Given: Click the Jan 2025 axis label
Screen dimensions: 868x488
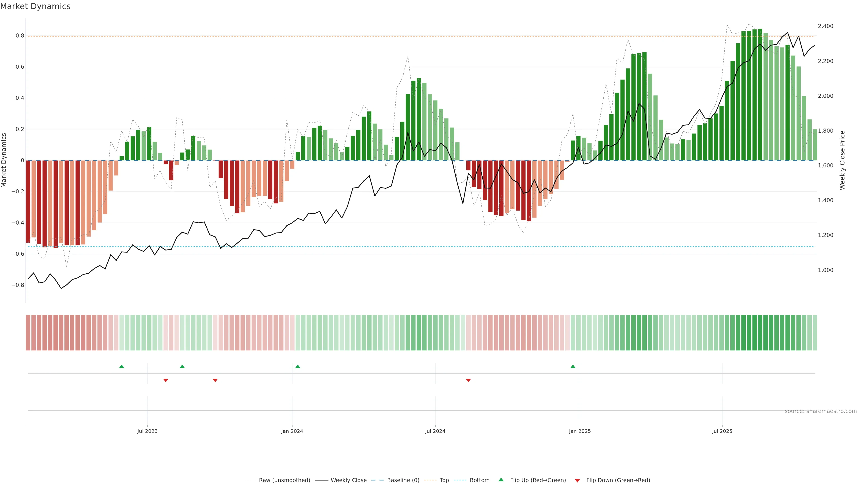Looking at the screenshot, I should (x=580, y=431).
